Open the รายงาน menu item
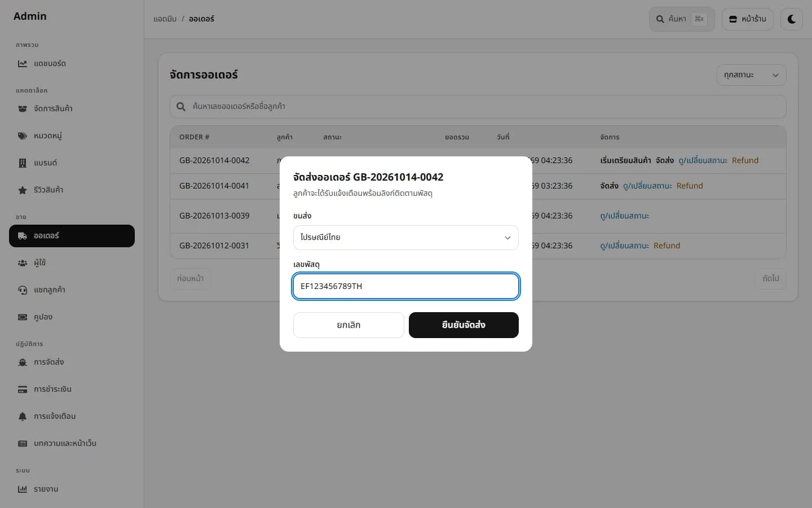Screen dimensions: 812x508 [72, 489]
